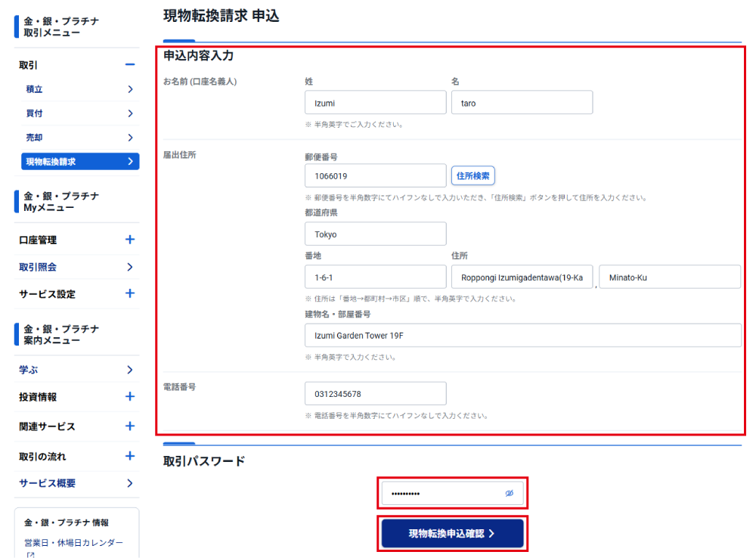Click the 住所検索 button
Viewport: 756px width, 558px height.
(473, 176)
